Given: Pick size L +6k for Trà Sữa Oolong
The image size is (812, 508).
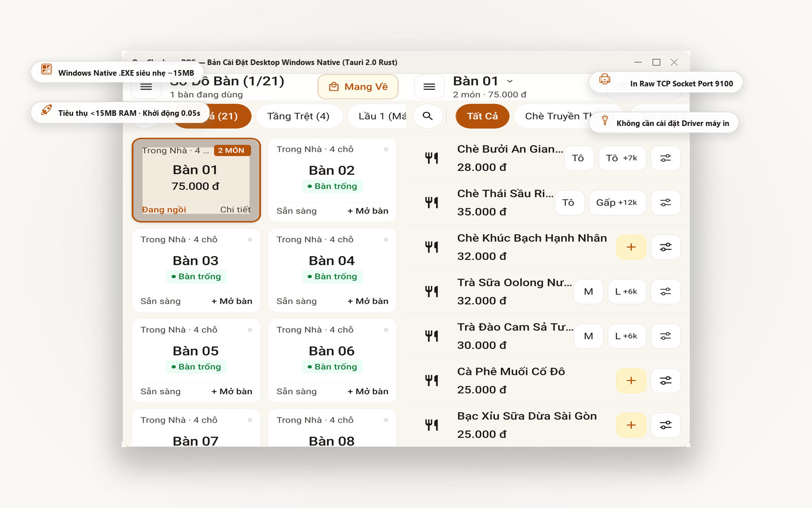Looking at the screenshot, I should coord(627,292).
